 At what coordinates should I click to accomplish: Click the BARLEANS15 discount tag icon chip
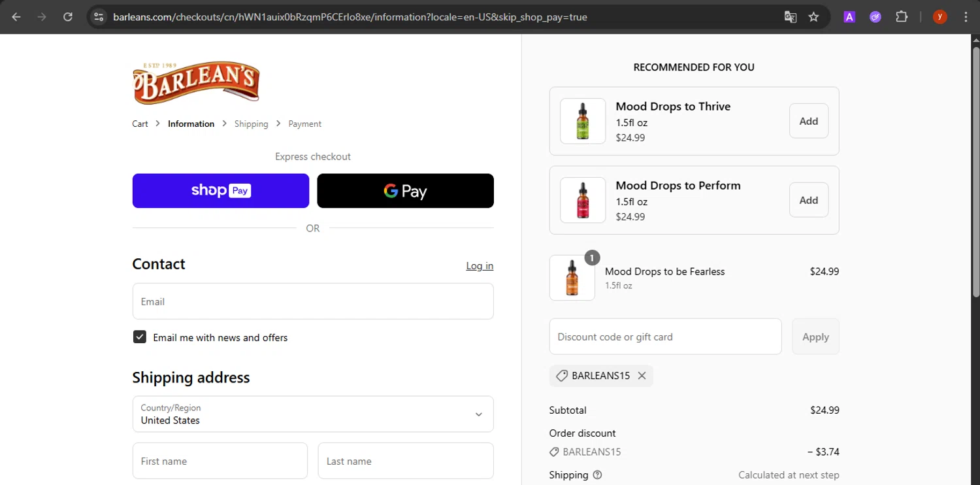(601, 376)
